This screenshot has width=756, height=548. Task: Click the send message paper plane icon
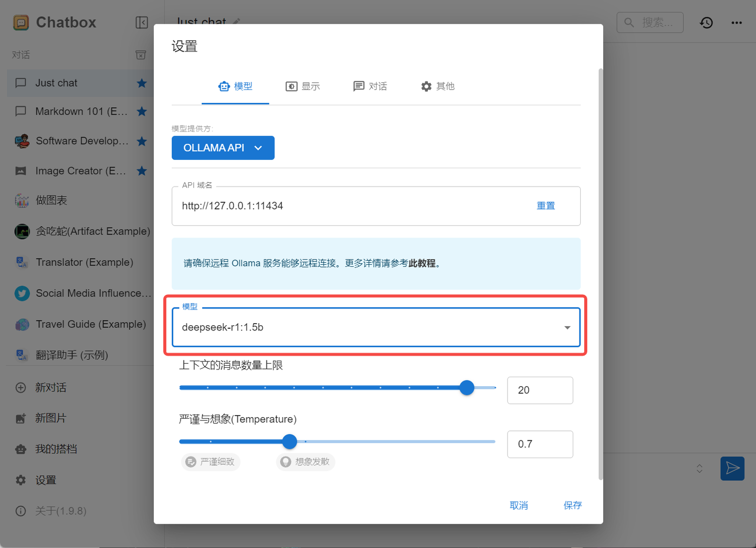tap(733, 468)
